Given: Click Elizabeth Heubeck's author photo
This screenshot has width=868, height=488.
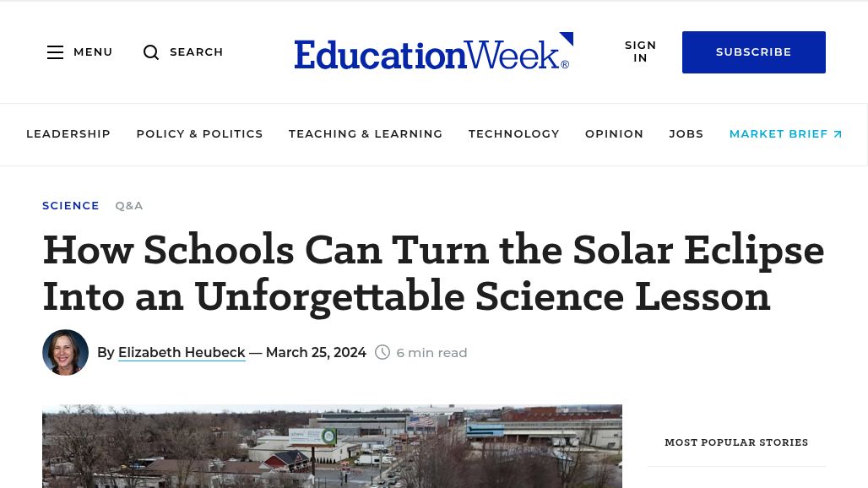Looking at the screenshot, I should click(66, 352).
